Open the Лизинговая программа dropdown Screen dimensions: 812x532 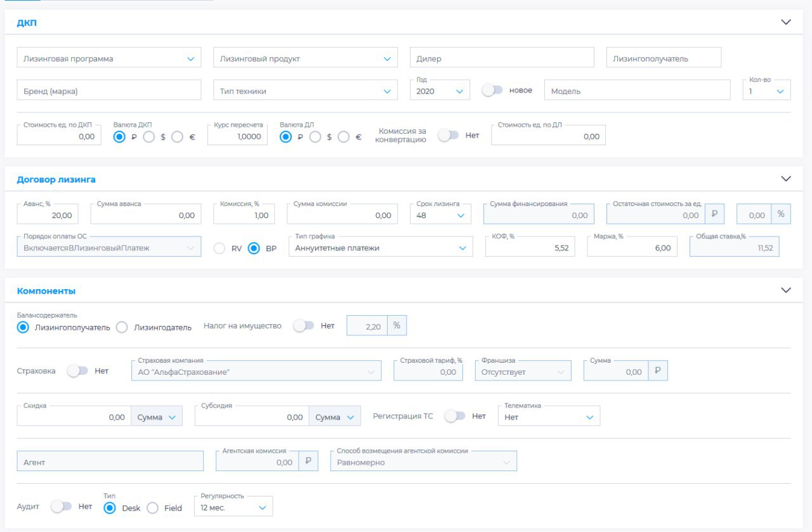(109, 58)
